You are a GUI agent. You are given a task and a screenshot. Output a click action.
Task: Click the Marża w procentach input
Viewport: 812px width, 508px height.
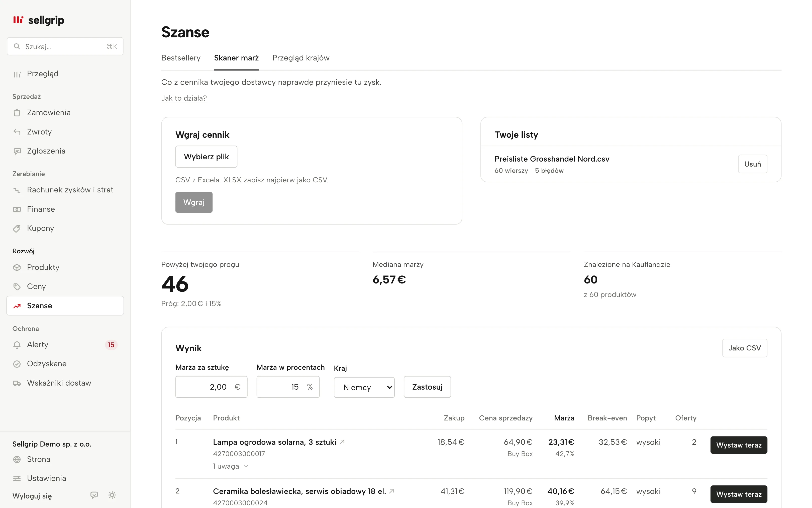pyautogui.click(x=288, y=387)
